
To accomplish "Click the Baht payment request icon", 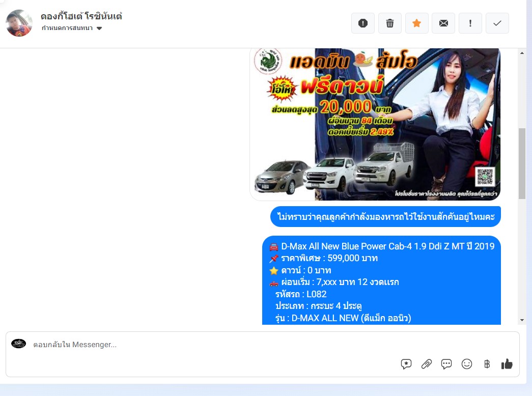I will [x=487, y=364].
